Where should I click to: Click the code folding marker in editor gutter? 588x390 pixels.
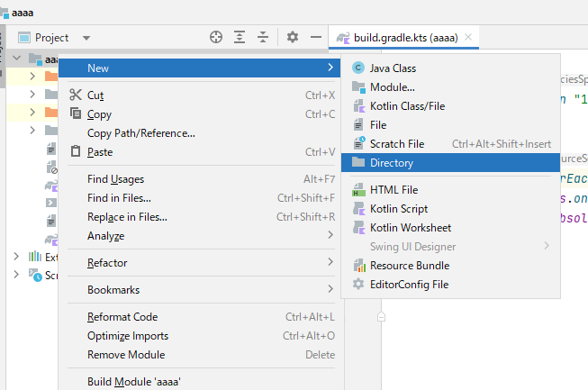click(381, 317)
